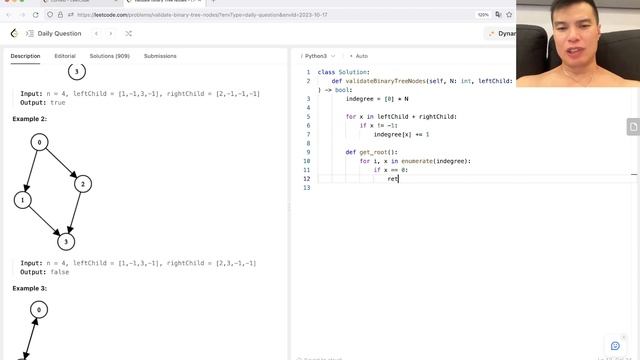This screenshot has height=360, width=640.
Task: Click Example 2 'Output: false' text
Action: [x=44, y=272]
